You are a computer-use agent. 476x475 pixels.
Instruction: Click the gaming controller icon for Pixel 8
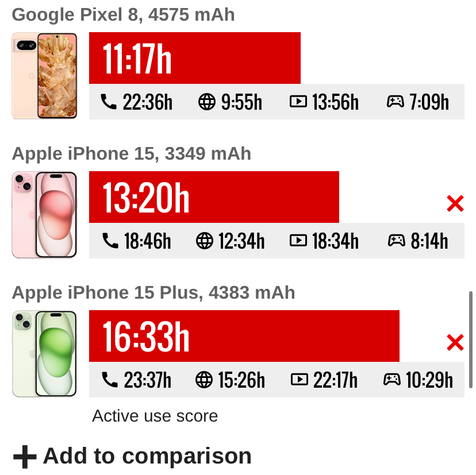click(x=396, y=102)
